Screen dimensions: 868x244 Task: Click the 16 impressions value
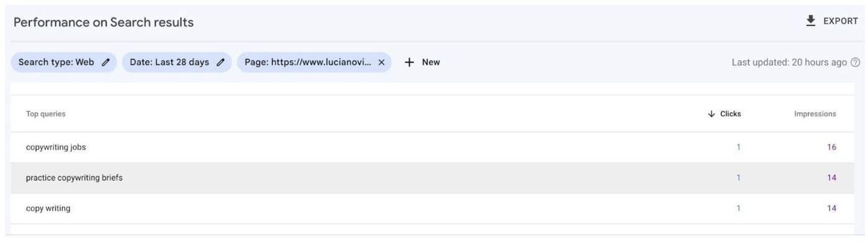831,147
